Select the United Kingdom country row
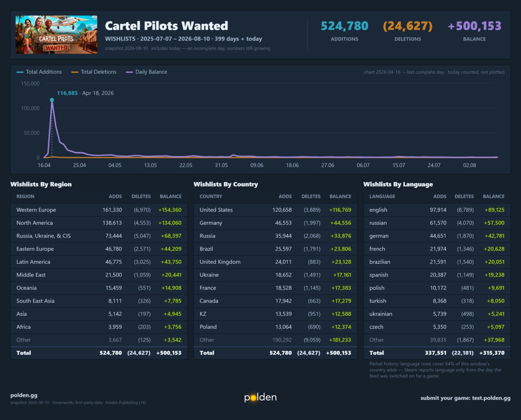Viewport: 521px width, 420px height. pyautogui.click(x=276, y=262)
